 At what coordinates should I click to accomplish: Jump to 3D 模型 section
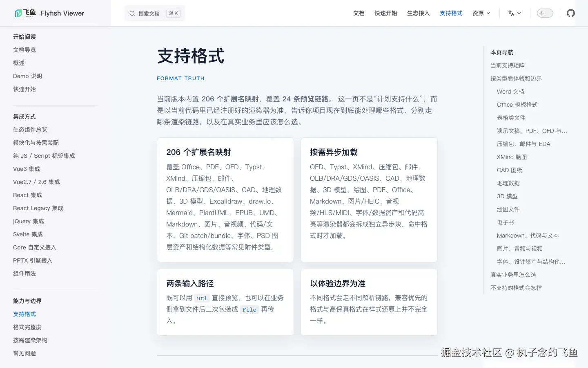507,196
